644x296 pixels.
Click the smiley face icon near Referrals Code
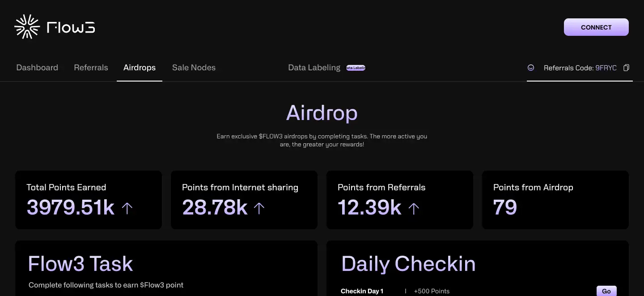(531, 68)
